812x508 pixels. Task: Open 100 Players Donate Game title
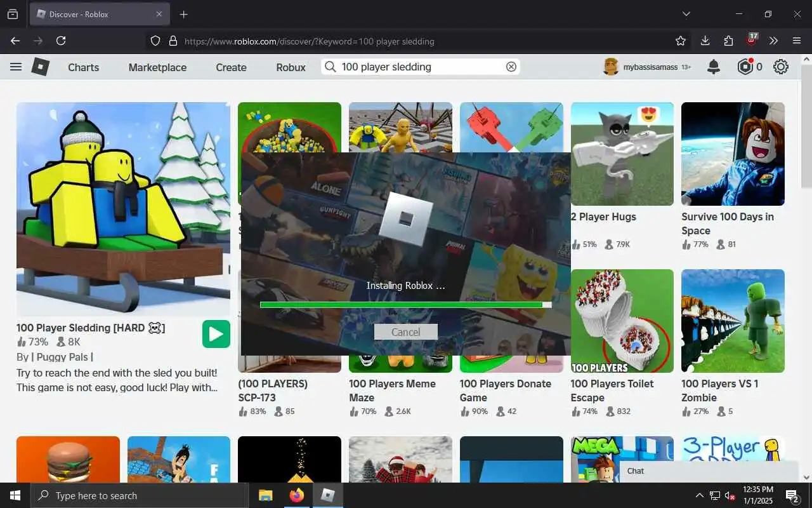click(506, 391)
